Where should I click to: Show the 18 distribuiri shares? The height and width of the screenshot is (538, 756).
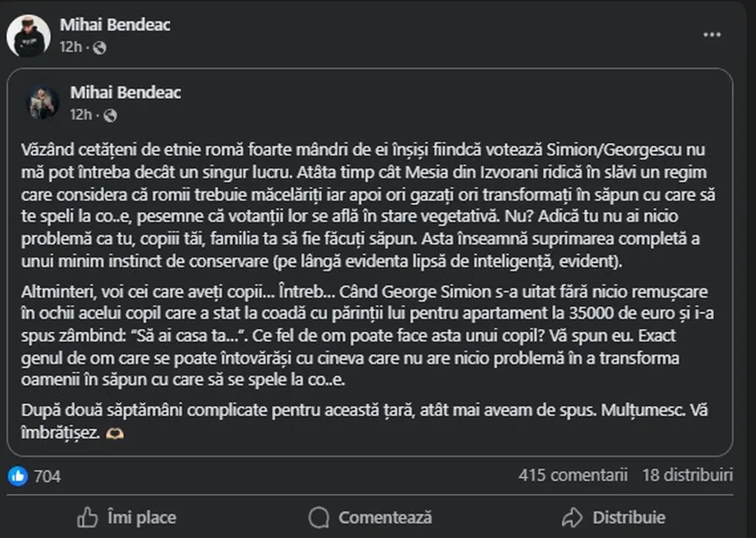tap(687, 475)
